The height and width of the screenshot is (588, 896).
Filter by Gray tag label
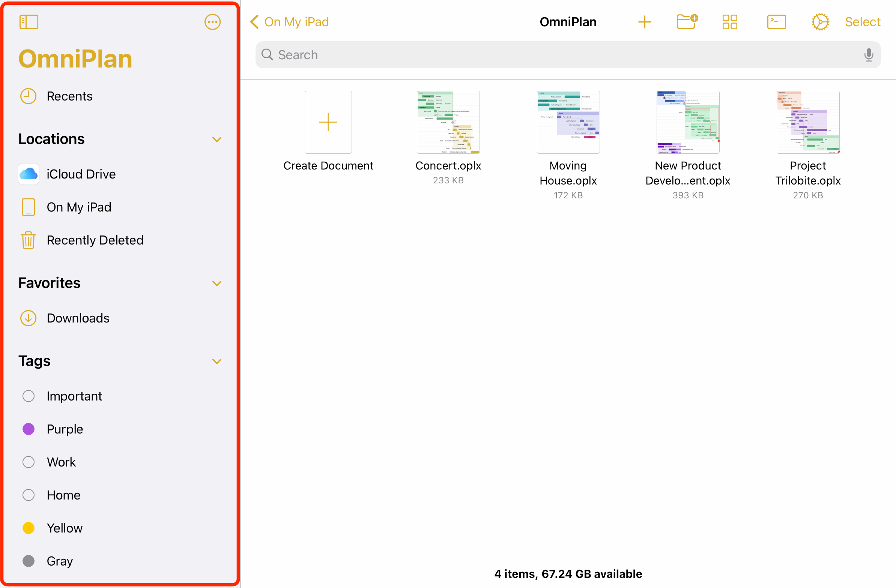click(60, 561)
